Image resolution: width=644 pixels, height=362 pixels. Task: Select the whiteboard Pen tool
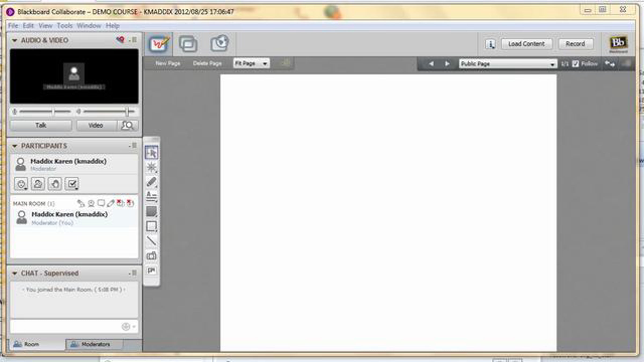click(x=152, y=182)
